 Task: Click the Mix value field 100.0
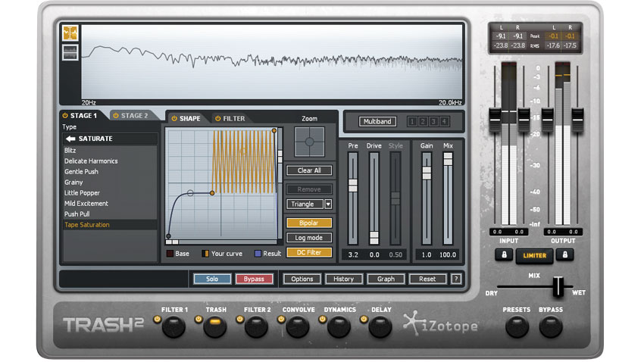pyautogui.click(x=448, y=254)
